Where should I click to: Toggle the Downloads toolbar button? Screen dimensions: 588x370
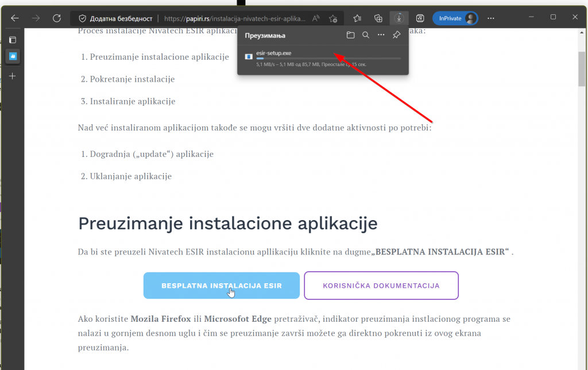(x=399, y=18)
